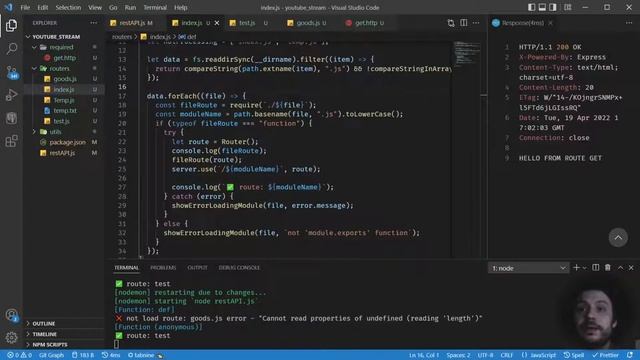Open the View menu
Image resolution: width=640 pixels, height=360 pixels.
click(x=95, y=7)
